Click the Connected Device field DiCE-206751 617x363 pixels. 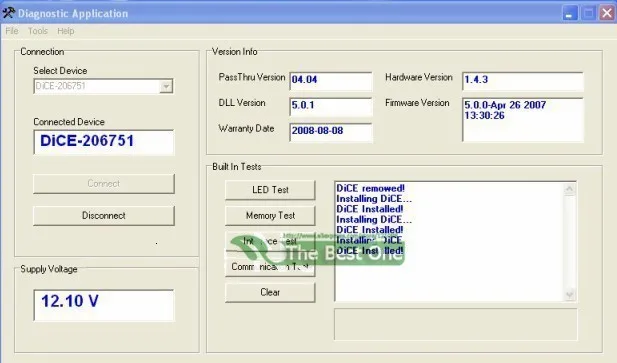(103, 142)
